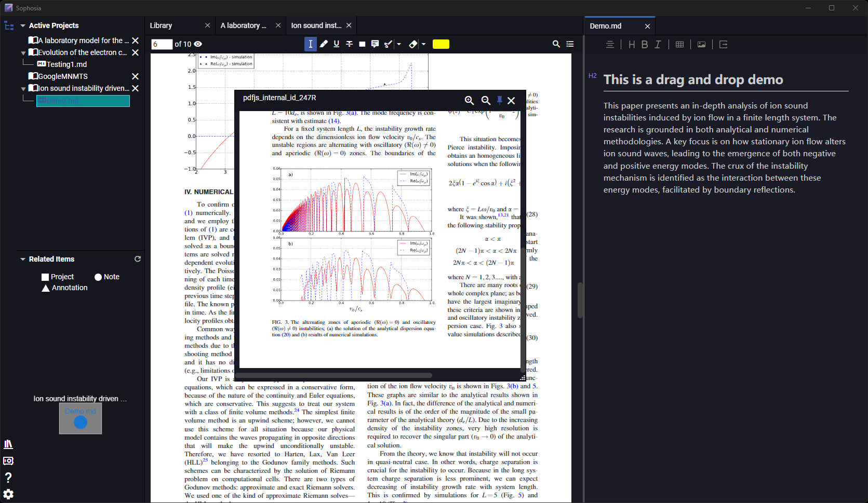
Task: Click the text alignment icon in the note toolbar
Action: 610,45
